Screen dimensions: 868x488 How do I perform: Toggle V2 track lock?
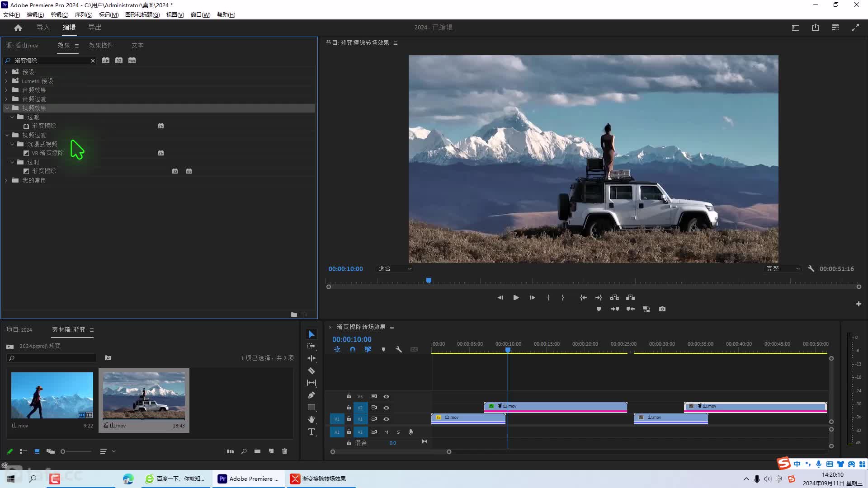click(349, 408)
